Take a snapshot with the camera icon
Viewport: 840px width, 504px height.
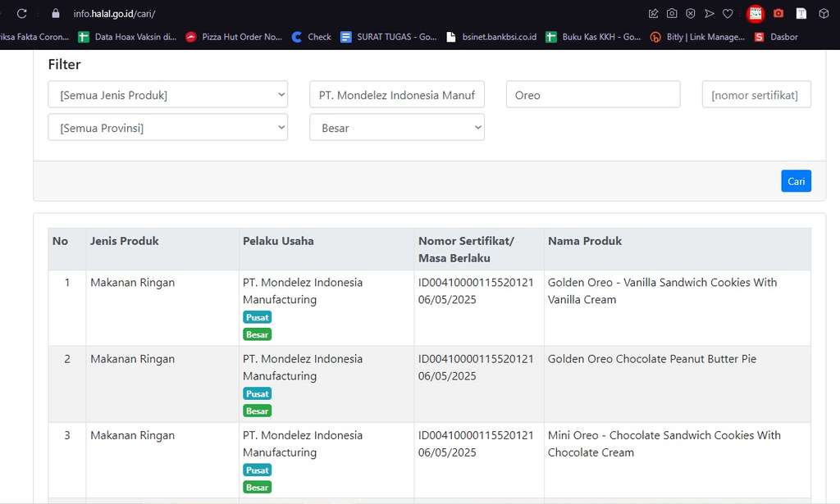coord(672,14)
